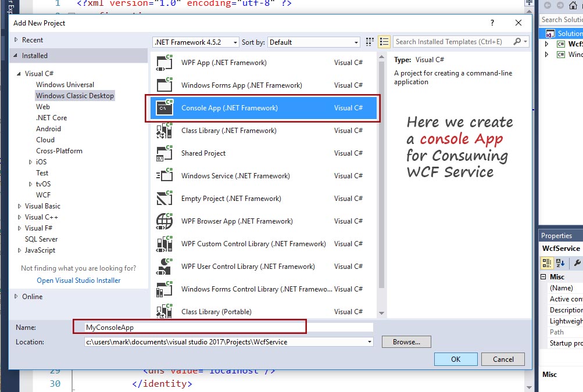The width and height of the screenshot is (583, 392).
Task: Select the (Name) property row
Action: pyautogui.click(x=565, y=288)
